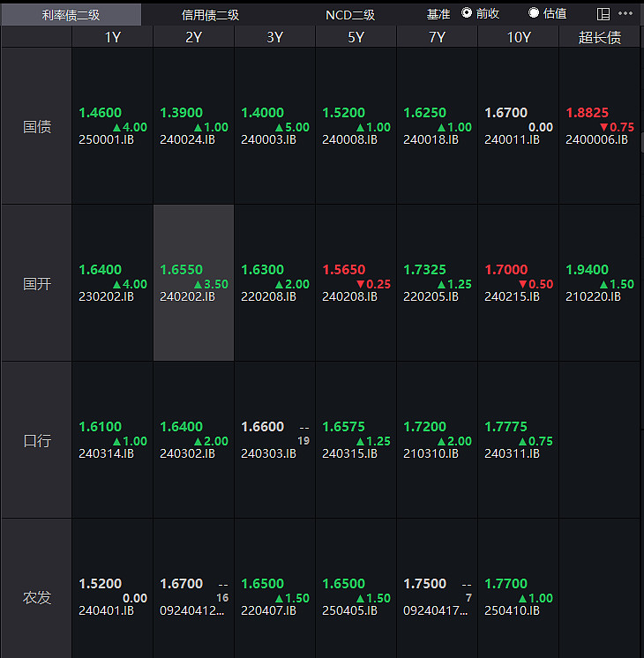
Task: Open the 250410.IB 农发 10Y cell
Action: (518, 597)
